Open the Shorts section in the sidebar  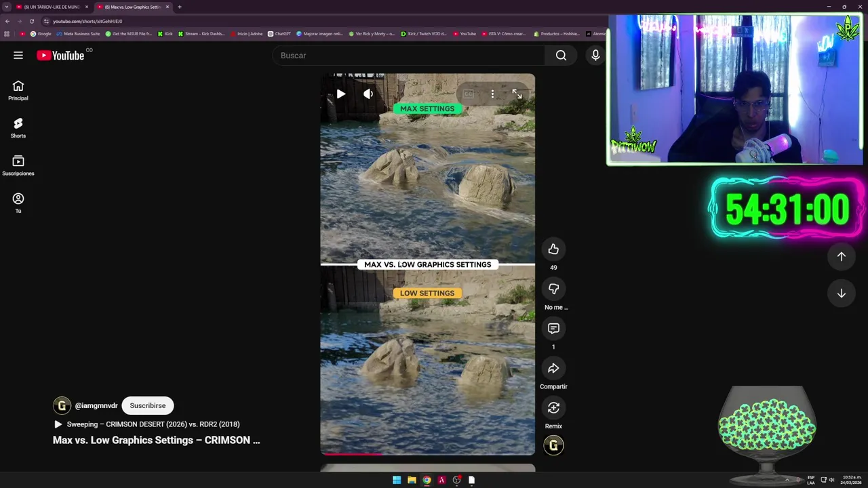point(18,128)
